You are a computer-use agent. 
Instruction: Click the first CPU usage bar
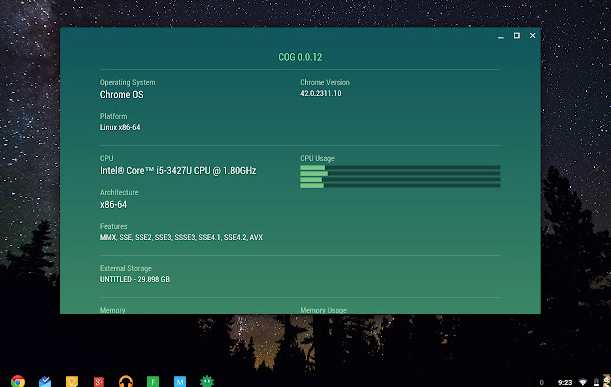tap(400, 168)
